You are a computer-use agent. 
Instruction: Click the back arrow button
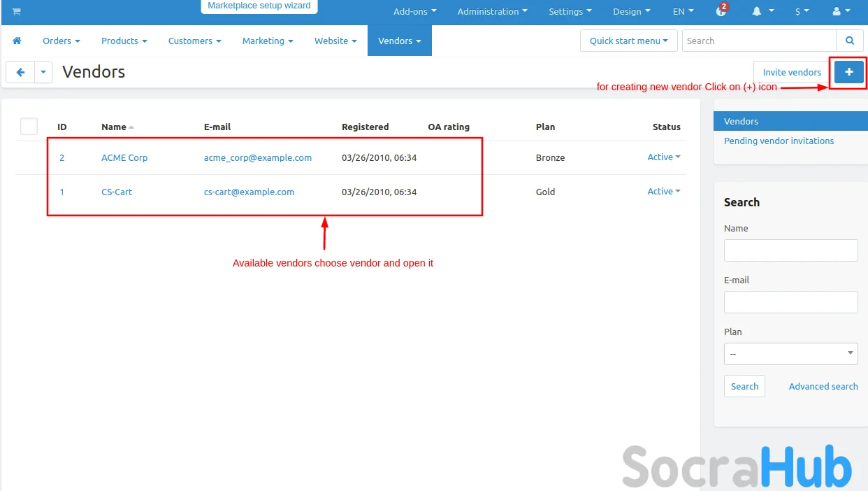20,72
